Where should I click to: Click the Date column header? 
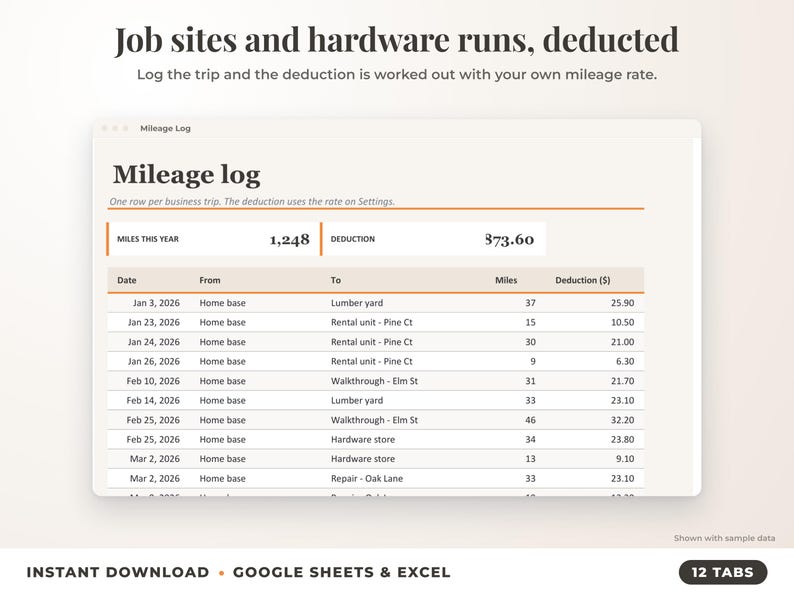coord(127,280)
